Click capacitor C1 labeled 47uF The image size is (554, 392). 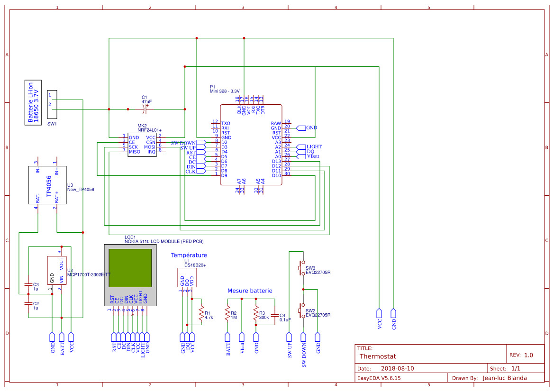click(145, 108)
